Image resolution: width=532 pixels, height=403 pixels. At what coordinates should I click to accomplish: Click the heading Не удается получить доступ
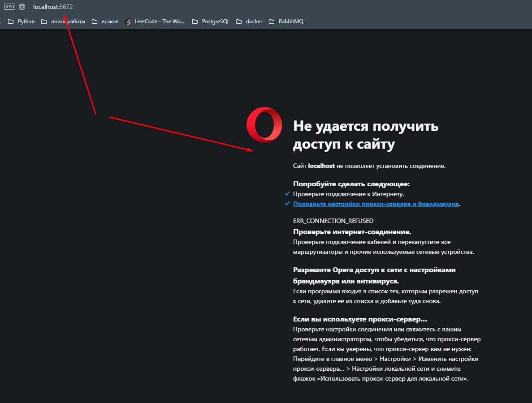click(x=366, y=135)
